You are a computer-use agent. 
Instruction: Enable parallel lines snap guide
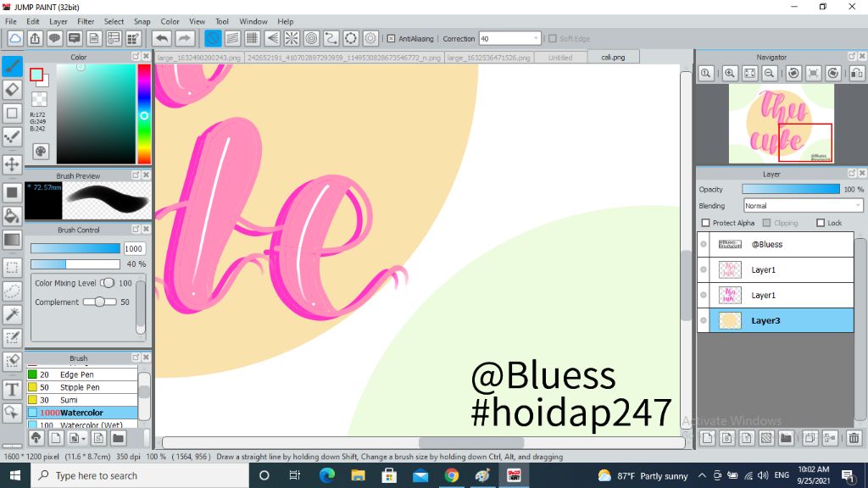[232, 38]
